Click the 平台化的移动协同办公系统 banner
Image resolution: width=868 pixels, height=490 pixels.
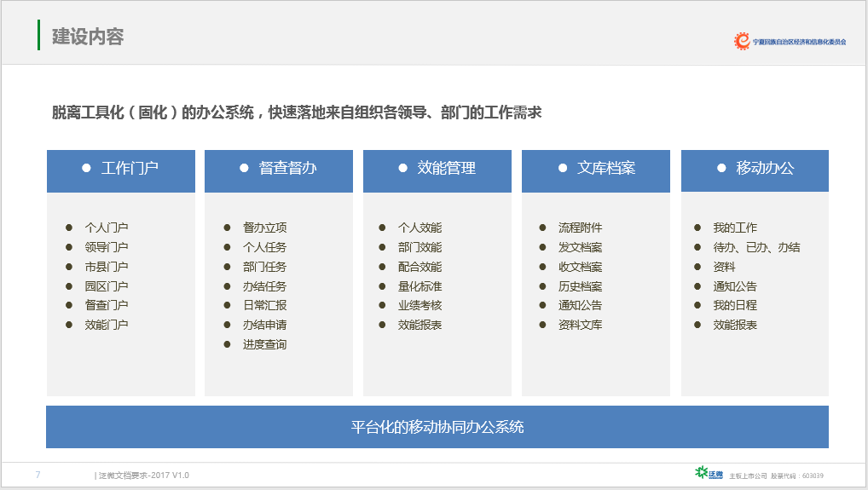[x=437, y=427]
